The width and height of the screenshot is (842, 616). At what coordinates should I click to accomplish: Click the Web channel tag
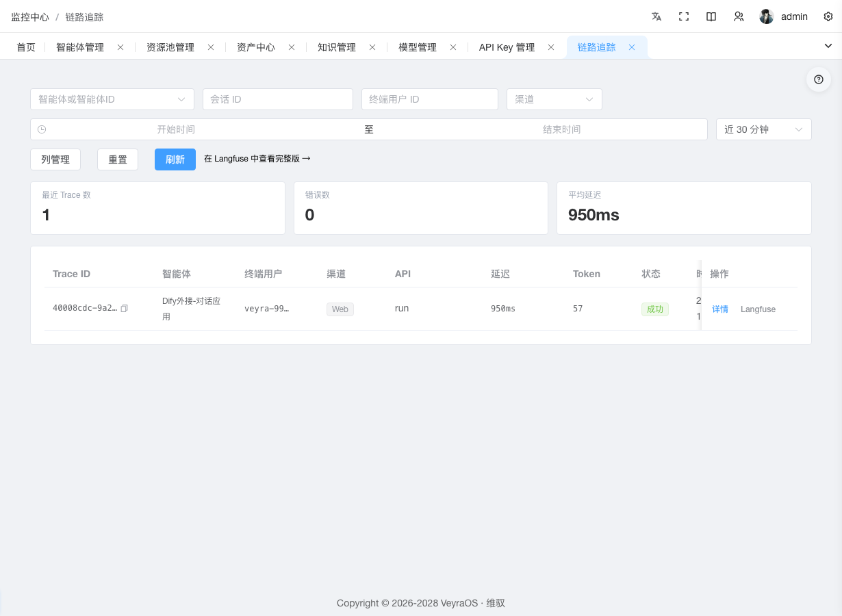click(340, 309)
